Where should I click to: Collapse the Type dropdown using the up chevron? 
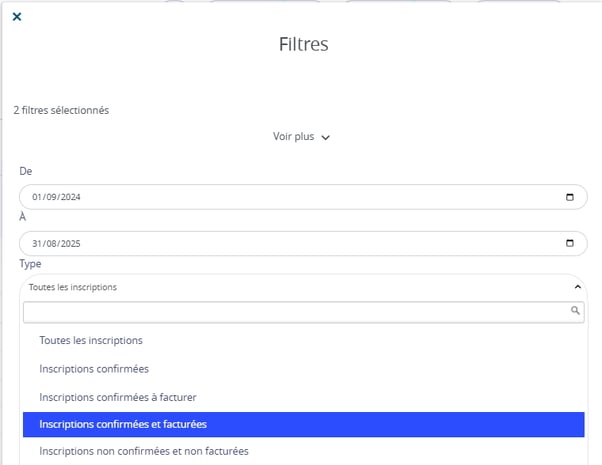pos(577,287)
